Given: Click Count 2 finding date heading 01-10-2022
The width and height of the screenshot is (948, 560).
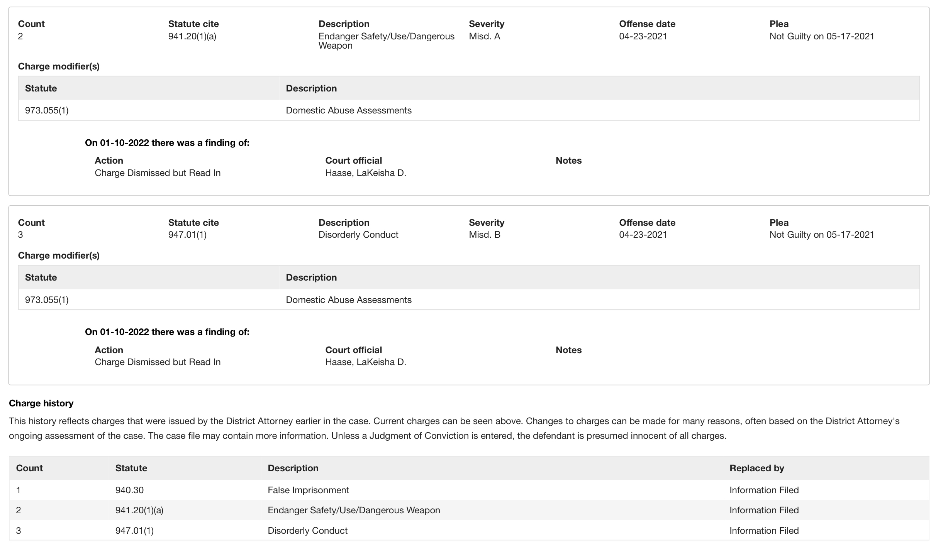Looking at the screenshot, I should click(x=167, y=143).
